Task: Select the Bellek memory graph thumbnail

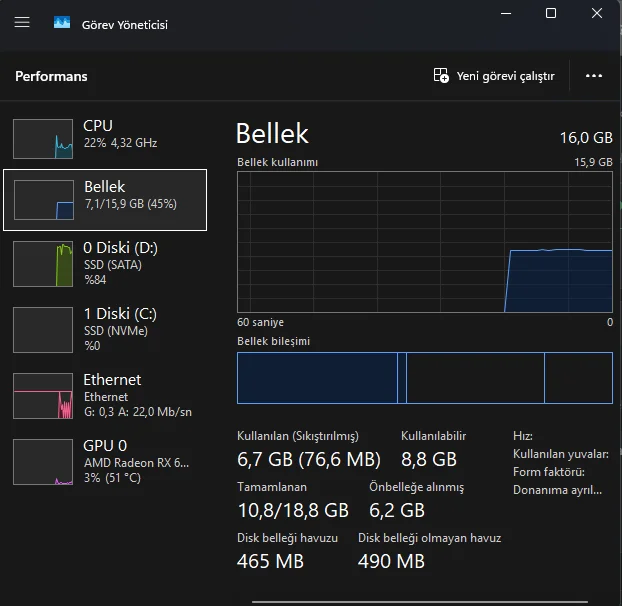Action: 43,200
